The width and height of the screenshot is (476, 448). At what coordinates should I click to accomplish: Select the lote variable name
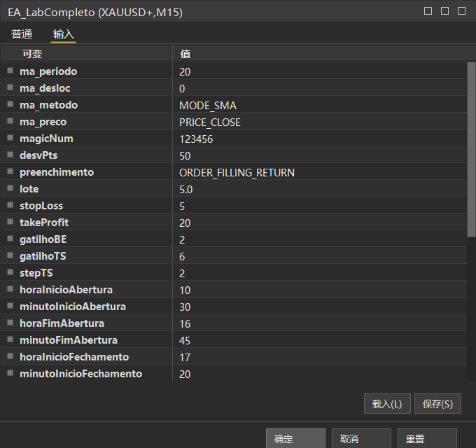[x=29, y=189]
